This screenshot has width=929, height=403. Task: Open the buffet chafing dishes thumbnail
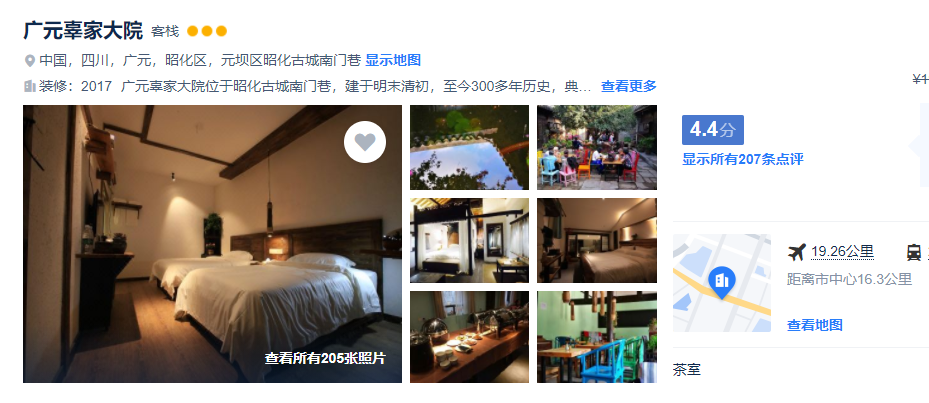pos(469,337)
